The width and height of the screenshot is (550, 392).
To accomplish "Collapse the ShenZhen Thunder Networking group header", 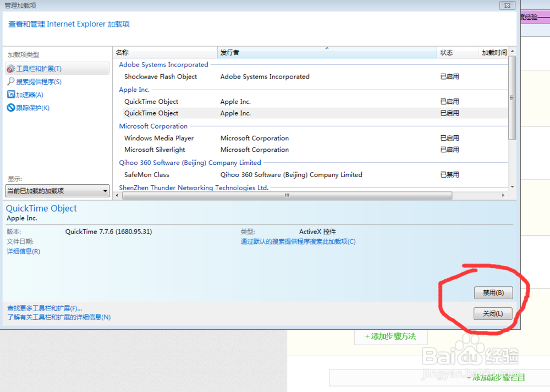I will [194, 187].
